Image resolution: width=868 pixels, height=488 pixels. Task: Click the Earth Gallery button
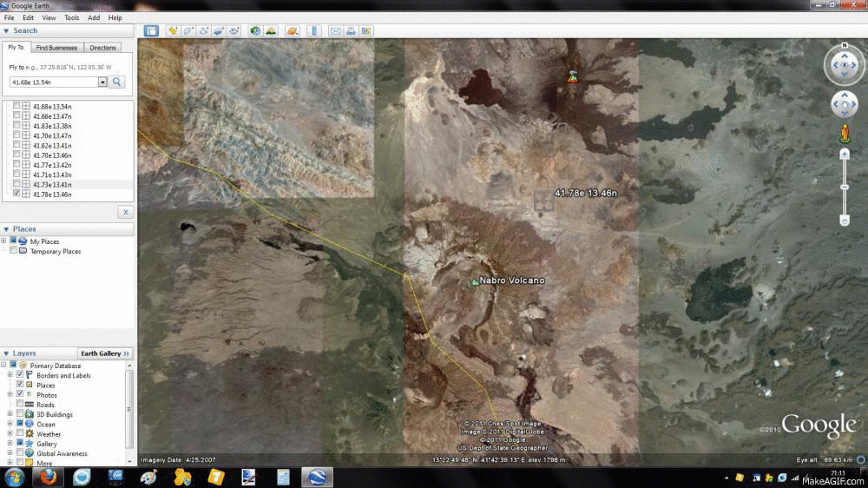click(104, 353)
